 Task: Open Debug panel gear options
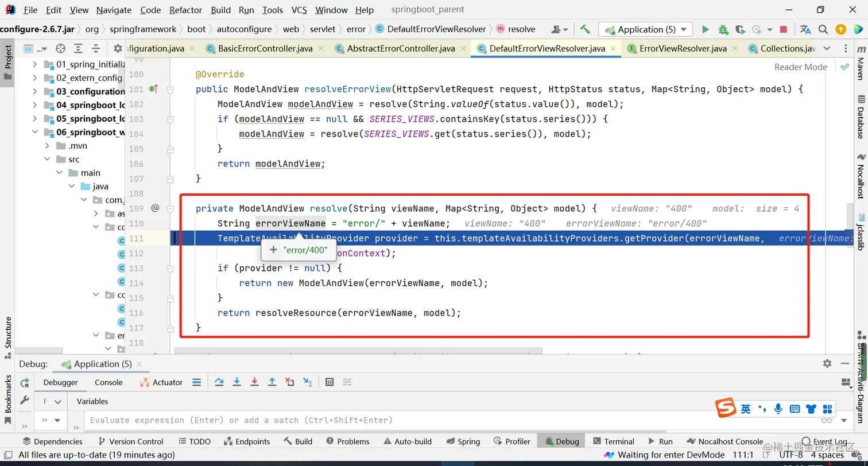click(x=827, y=363)
